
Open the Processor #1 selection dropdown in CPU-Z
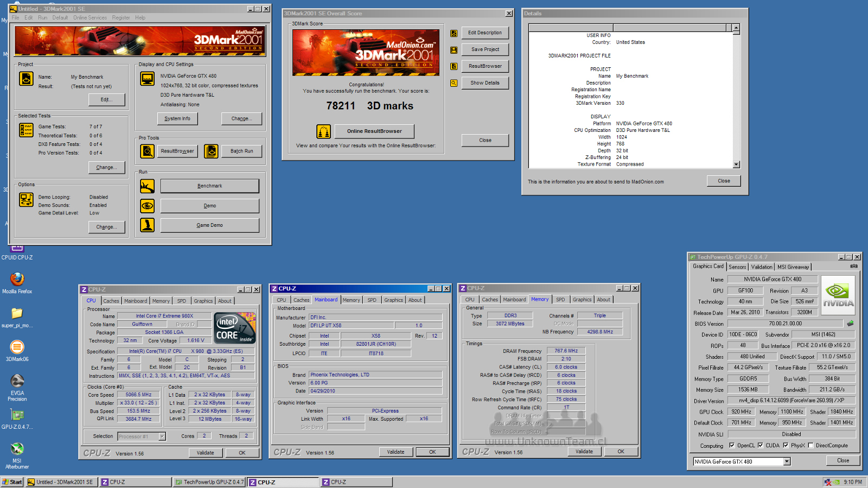click(162, 436)
